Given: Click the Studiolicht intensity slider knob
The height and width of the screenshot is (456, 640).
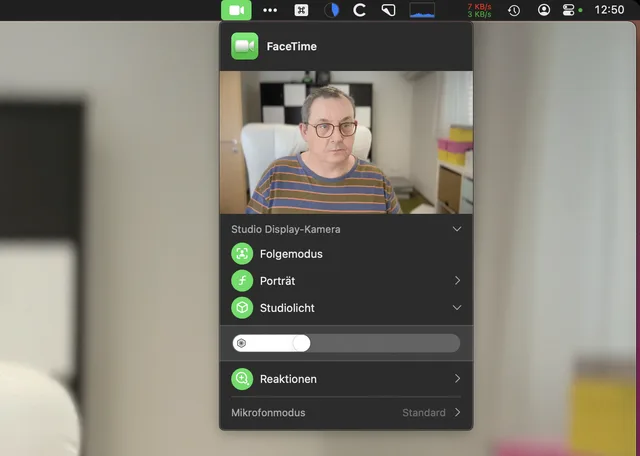Looking at the screenshot, I should pyautogui.click(x=301, y=343).
